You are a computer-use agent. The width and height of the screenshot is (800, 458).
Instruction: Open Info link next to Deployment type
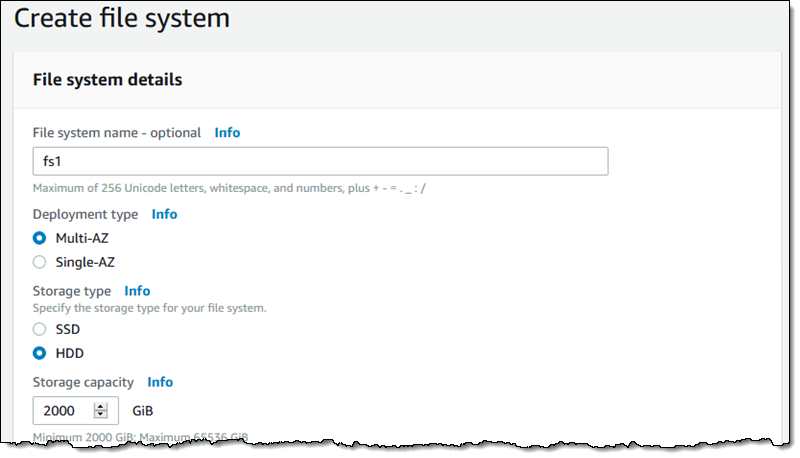click(164, 214)
